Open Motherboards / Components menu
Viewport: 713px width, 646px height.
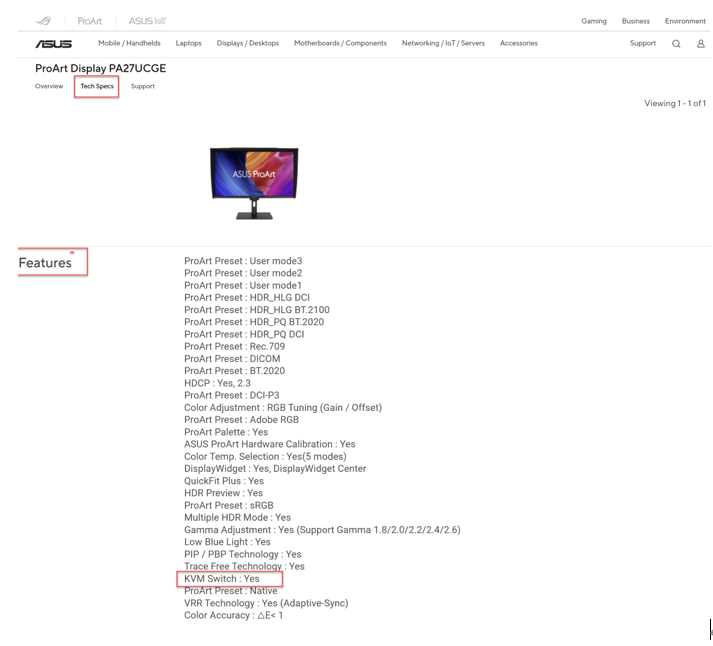point(340,43)
